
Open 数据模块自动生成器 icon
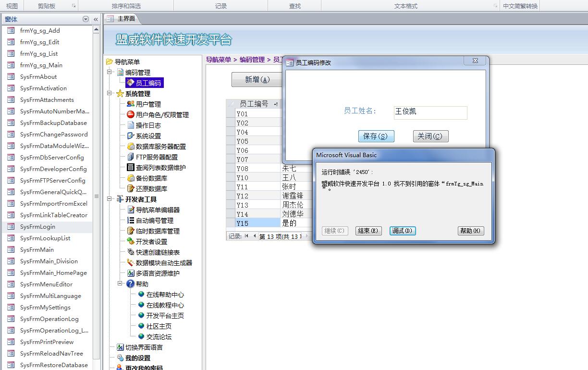click(x=130, y=262)
